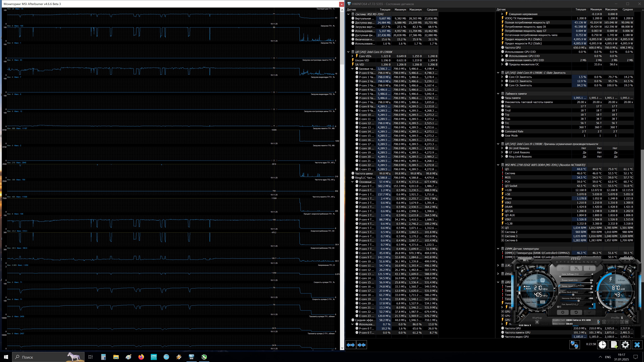Select Afterburner profile slot 1
Viewport: 644px width, 362px height.
coord(604,322)
